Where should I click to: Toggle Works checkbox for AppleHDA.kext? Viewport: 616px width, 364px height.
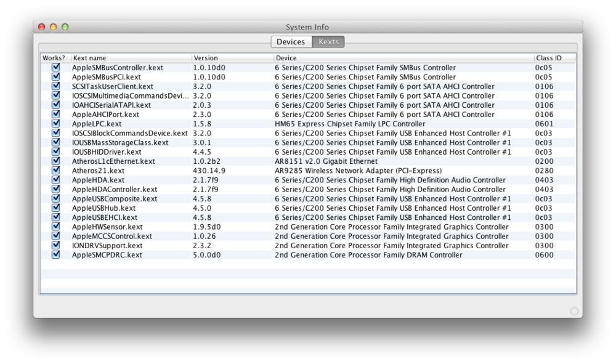click(x=56, y=180)
